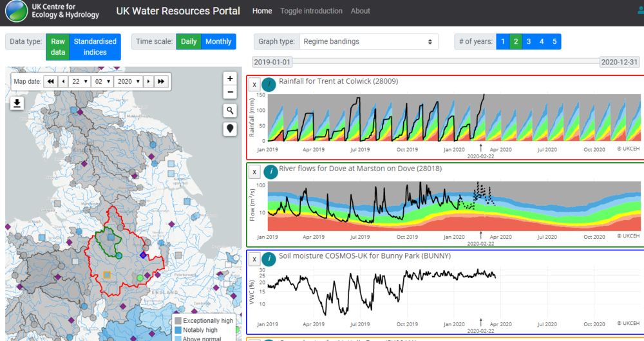Image resolution: width=644 pixels, height=341 pixels.
Task: Switch data type to Standardised indices
Action: pos(95,47)
